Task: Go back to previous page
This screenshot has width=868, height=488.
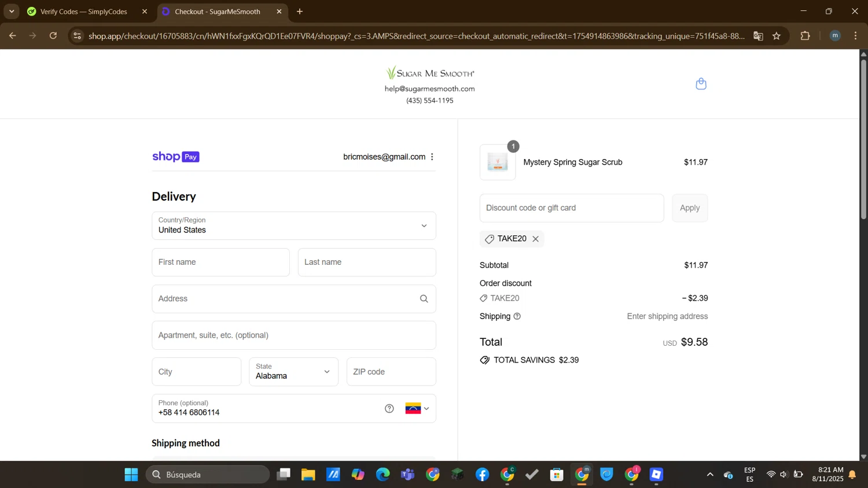Action: pyautogui.click(x=12, y=36)
